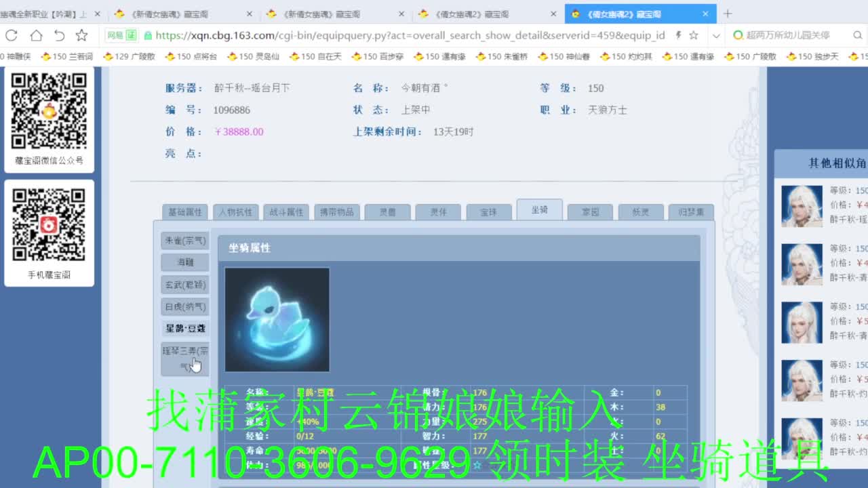The height and width of the screenshot is (488, 868).
Task: Open bookmark 150 独步天
Action: (x=813, y=56)
